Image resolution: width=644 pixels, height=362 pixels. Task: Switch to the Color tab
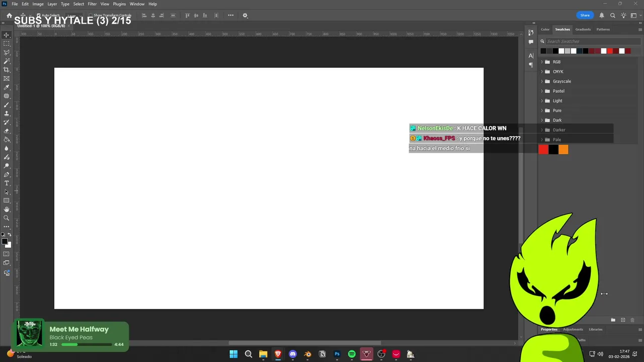(545, 29)
